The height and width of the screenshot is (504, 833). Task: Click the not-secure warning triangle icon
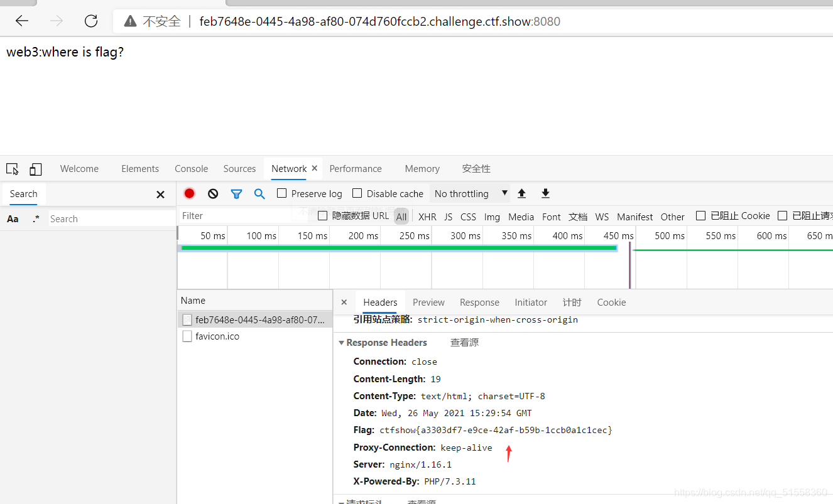click(130, 21)
